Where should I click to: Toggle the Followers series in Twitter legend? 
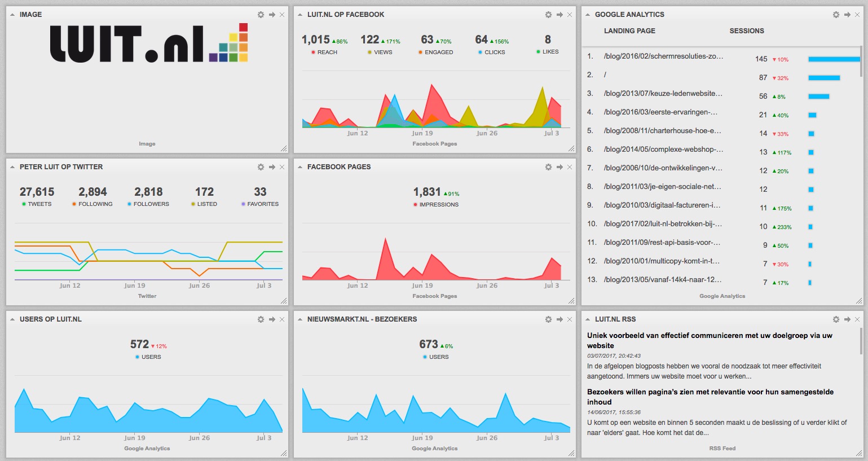[x=148, y=204]
